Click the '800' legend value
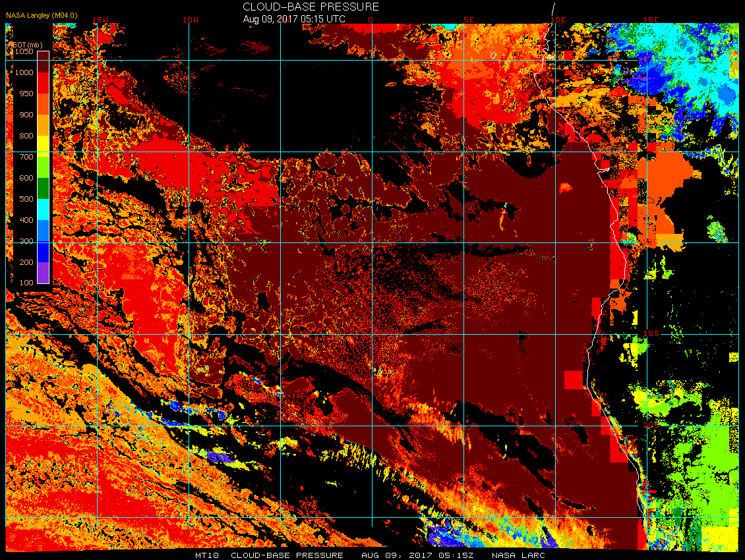Image resolution: width=745 pixels, height=560 pixels. coord(26,135)
